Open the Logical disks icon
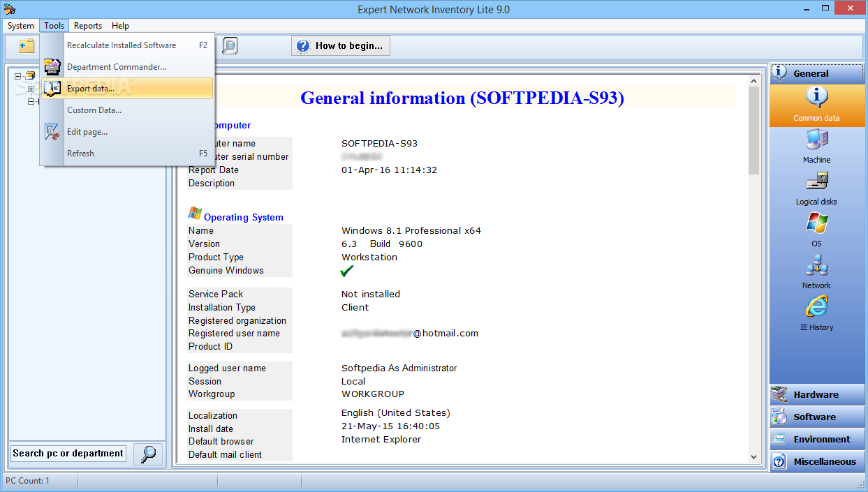This screenshot has width=868, height=492. [x=816, y=181]
